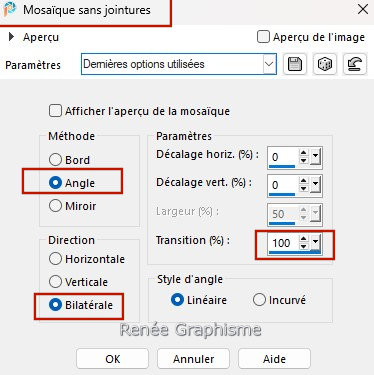Click the OK button
Image resolution: width=374 pixels, height=375 pixels.
[112, 359]
